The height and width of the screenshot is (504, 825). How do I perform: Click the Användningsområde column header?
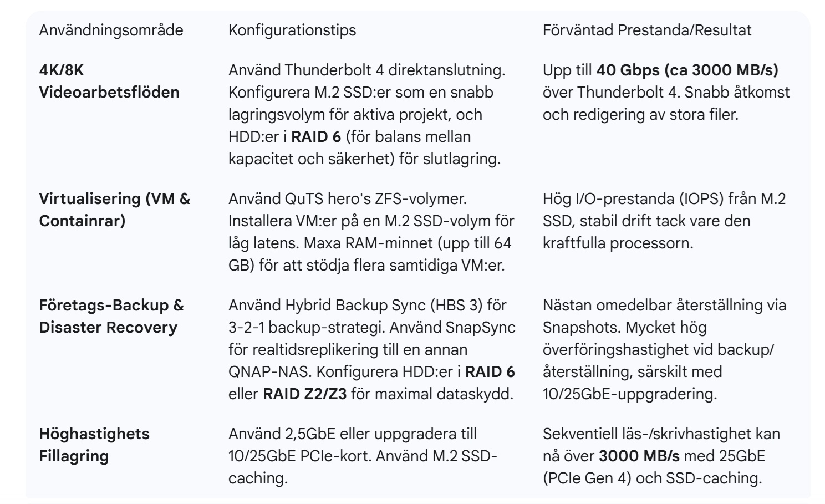click(x=111, y=30)
